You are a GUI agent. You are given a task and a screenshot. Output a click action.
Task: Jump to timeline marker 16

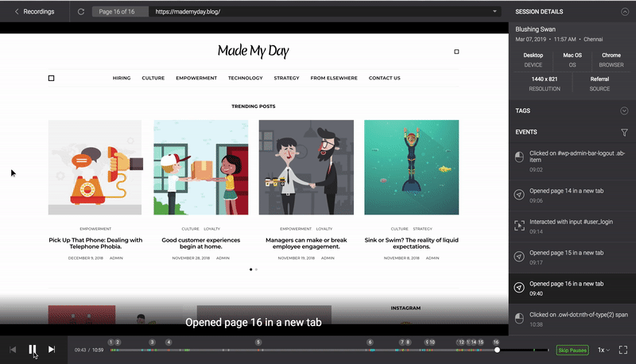pyautogui.click(x=495, y=342)
